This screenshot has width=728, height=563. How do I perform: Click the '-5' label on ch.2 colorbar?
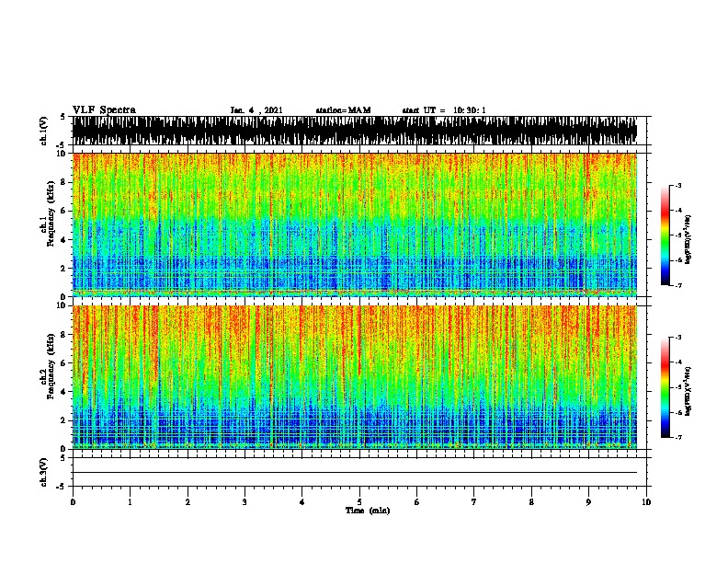click(x=677, y=387)
